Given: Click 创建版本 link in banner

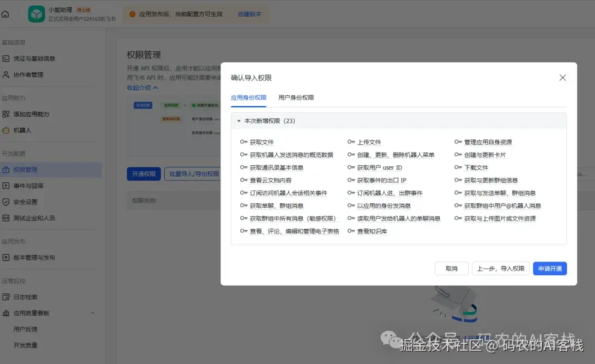Looking at the screenshot, I should coord(250,14).
